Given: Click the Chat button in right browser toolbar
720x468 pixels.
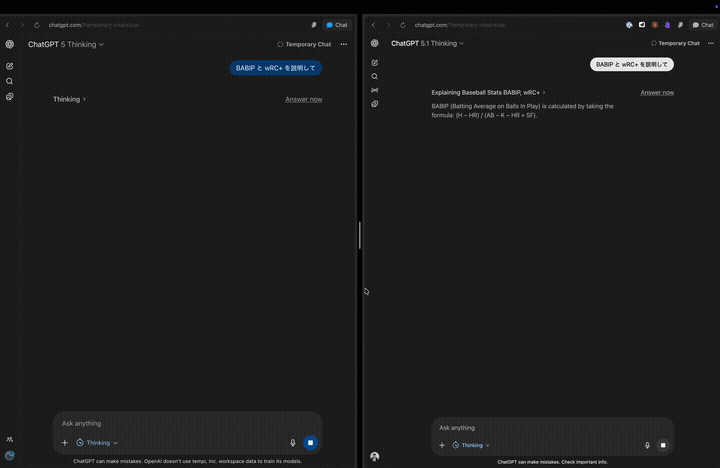Looking at the screenshot, I should coord(702,25).
